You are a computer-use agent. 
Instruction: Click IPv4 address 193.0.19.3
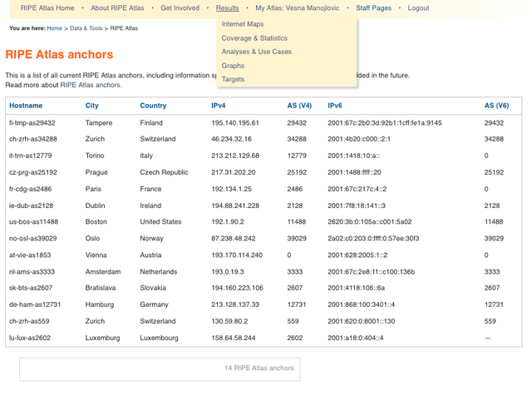point(227,272)
